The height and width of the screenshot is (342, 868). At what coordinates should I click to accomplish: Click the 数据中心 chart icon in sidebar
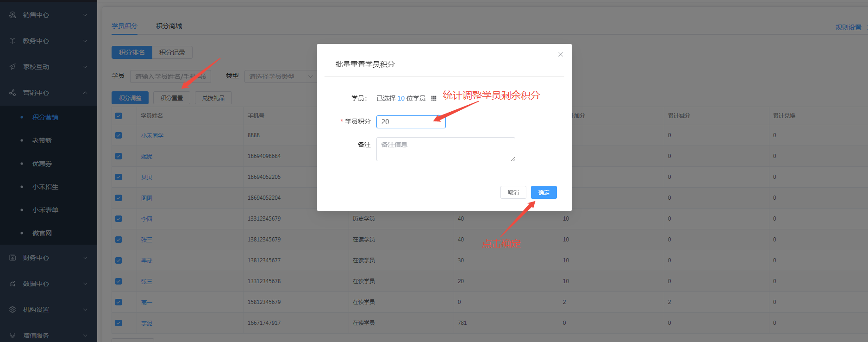(x=12, y=284)
